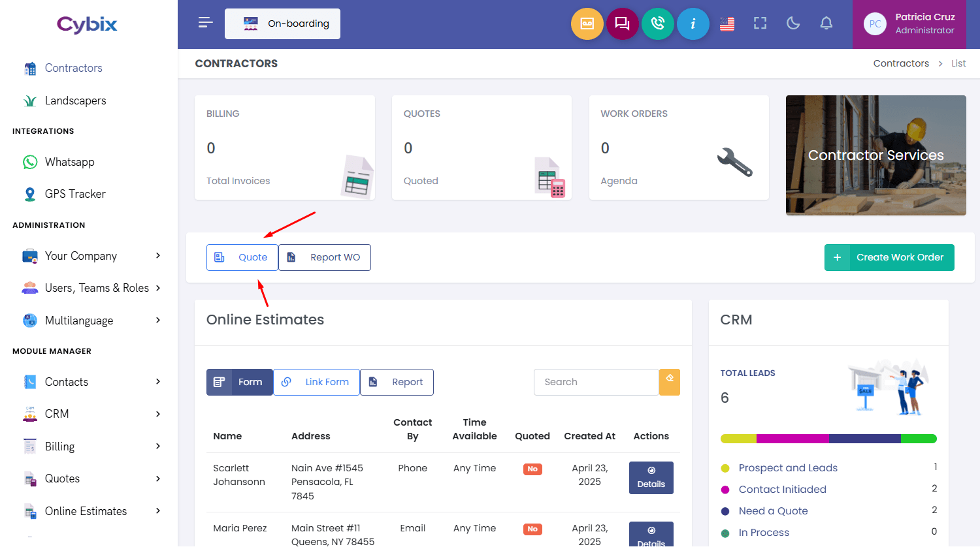The width and height of the screenshot is (980, 549).
Task: Click the Quotes calculator icon
Action: click(550, 177)
